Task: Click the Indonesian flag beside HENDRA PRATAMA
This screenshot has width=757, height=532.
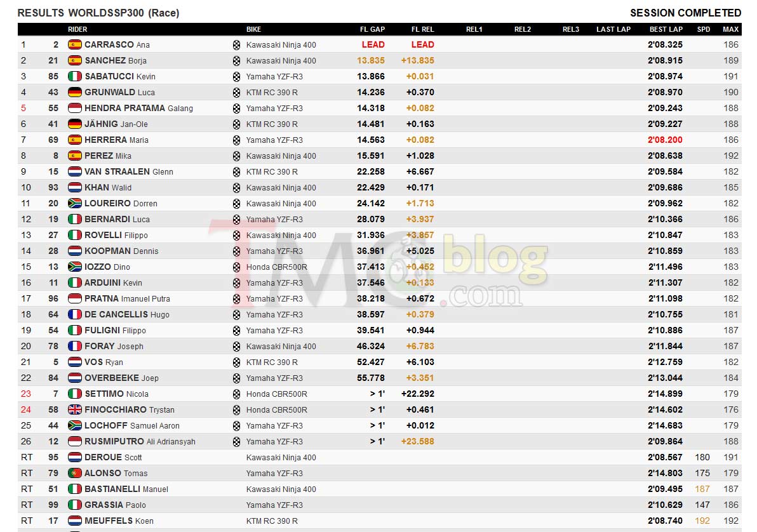Action: (x=75, y=108)
